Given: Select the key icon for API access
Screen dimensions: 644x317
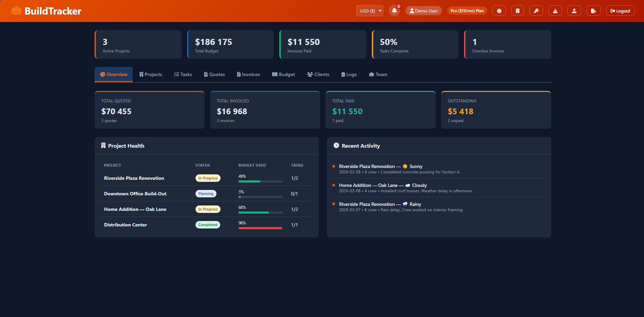Looking at the screenshot, I should pyautogui.click(x=536, y=10).
